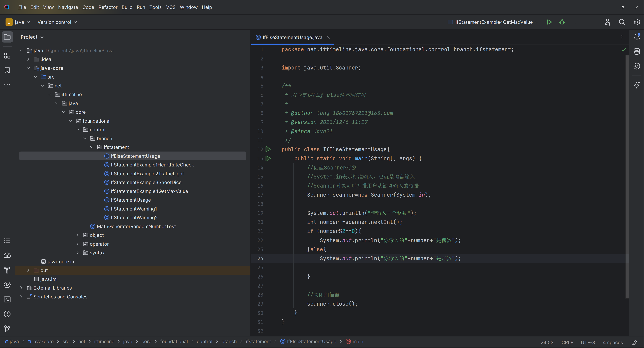The width and height of the screenshot is (644, 348).
Task: Expand the syntax package
Action: pos(77,253)
